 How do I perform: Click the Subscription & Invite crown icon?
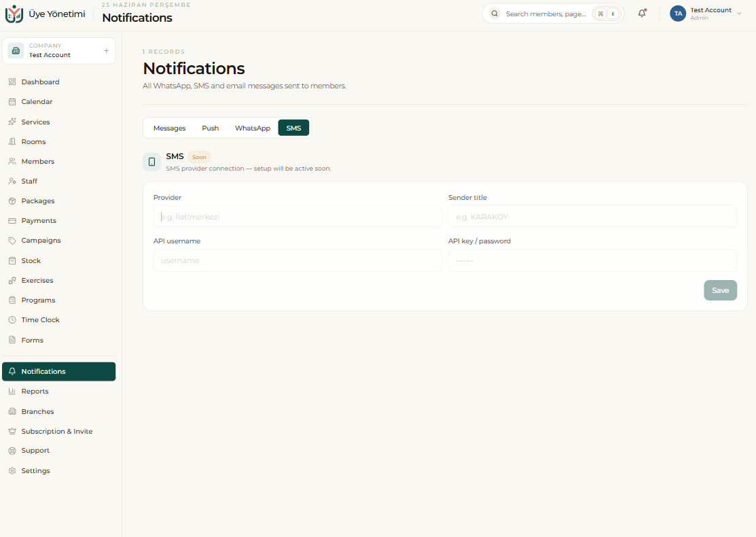(x=12, y=432)
